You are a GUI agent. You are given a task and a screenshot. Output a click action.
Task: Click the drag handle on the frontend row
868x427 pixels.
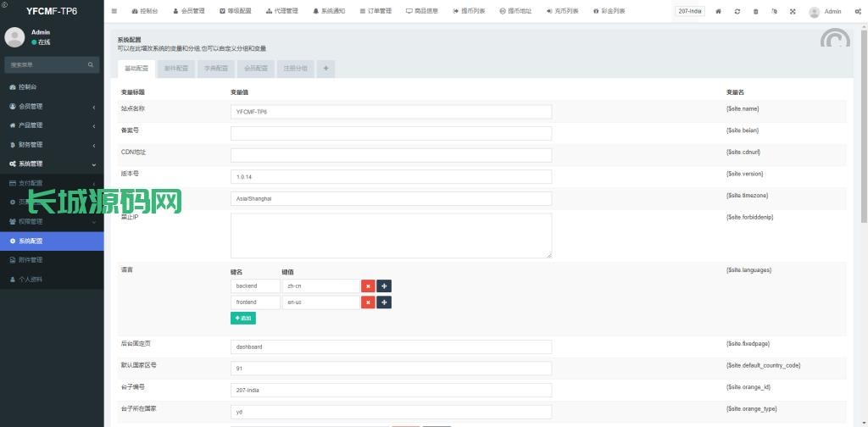point(384,302)
